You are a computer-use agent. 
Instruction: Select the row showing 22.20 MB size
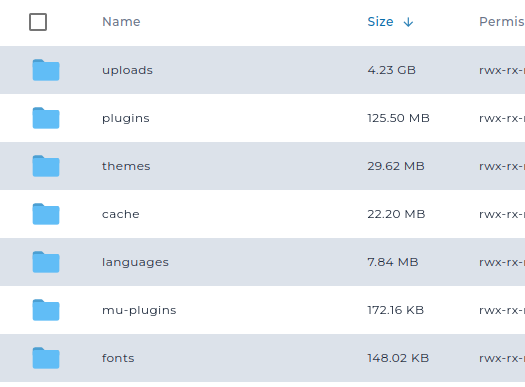[x=262, y=214]
